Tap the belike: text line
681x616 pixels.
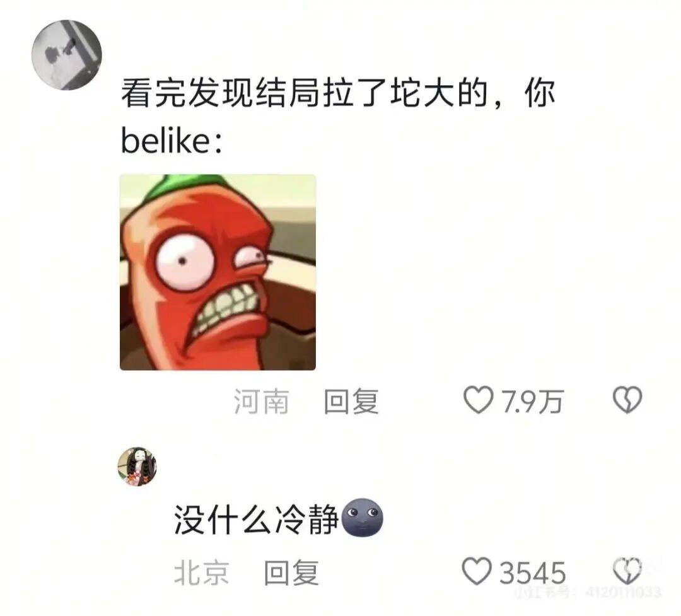[x=172, y=141]
